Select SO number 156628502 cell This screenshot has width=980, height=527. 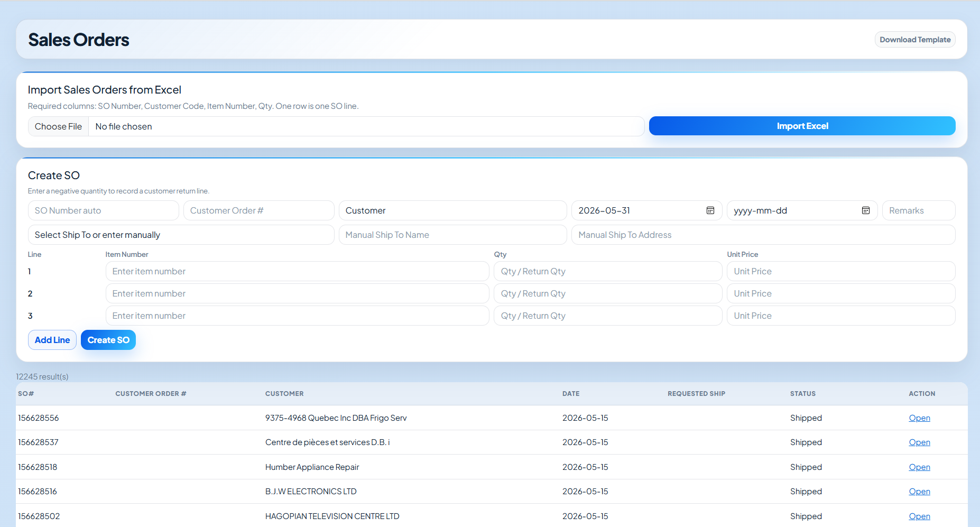click(39, 516)
